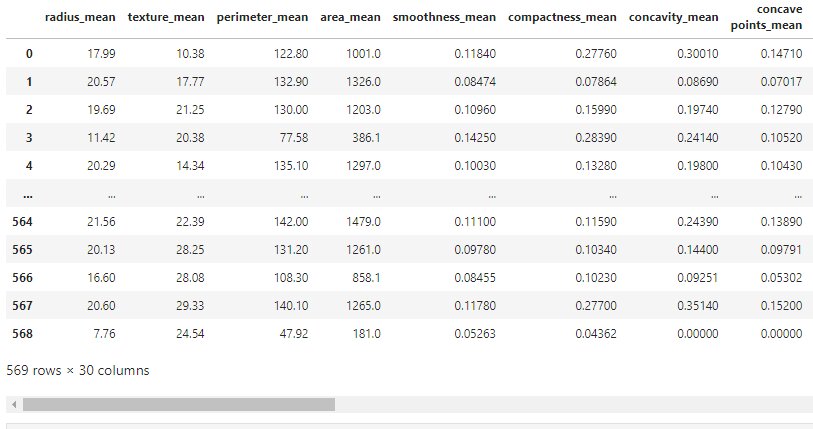Viewport: 813px width, 429px height.
Task: Select the texture_mean column header
Action: point(165,19)
